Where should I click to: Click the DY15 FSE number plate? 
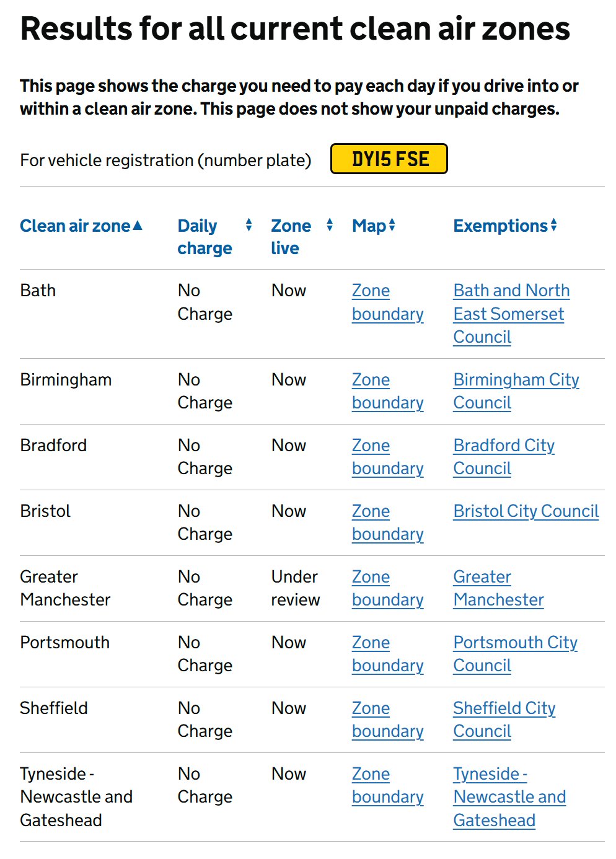click(x=389, y=159)
